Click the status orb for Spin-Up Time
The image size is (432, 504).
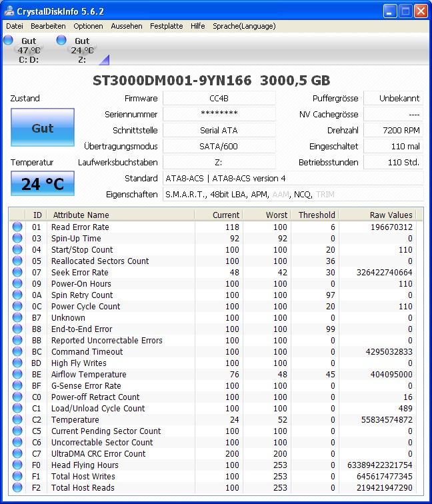click(x=17, y=238)
